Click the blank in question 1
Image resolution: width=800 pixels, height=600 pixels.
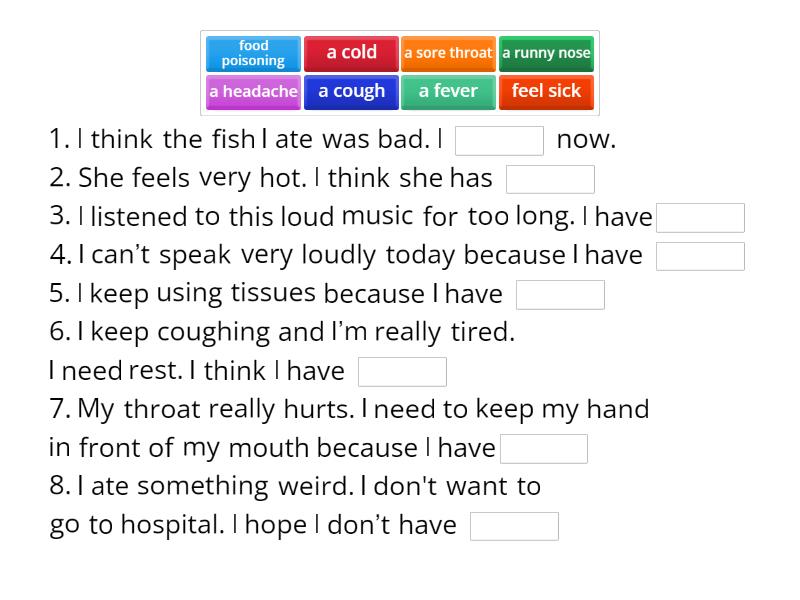point(500,141)
